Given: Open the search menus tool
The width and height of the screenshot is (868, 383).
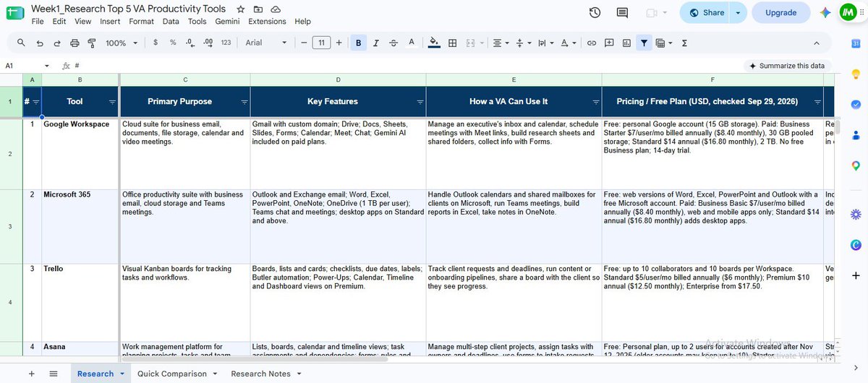Looking at the screenshot, I should pos(21,43).
